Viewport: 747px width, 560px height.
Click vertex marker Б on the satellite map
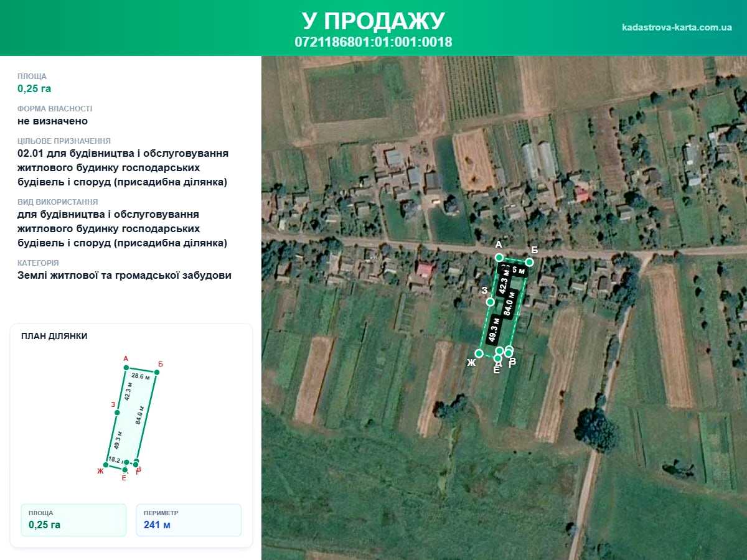tap(529, 262)
